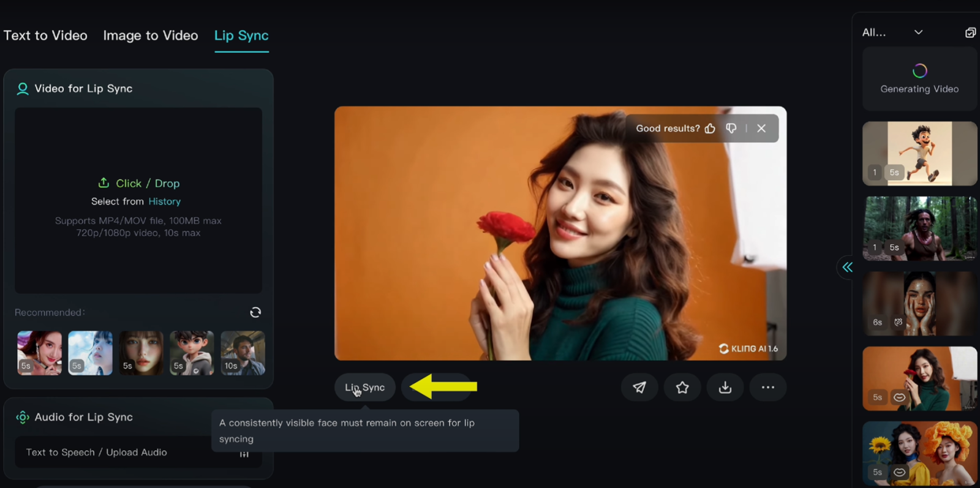The image size is (980, 488).
Task: Open the All... filter dropdown
Action: coord(892,32)
